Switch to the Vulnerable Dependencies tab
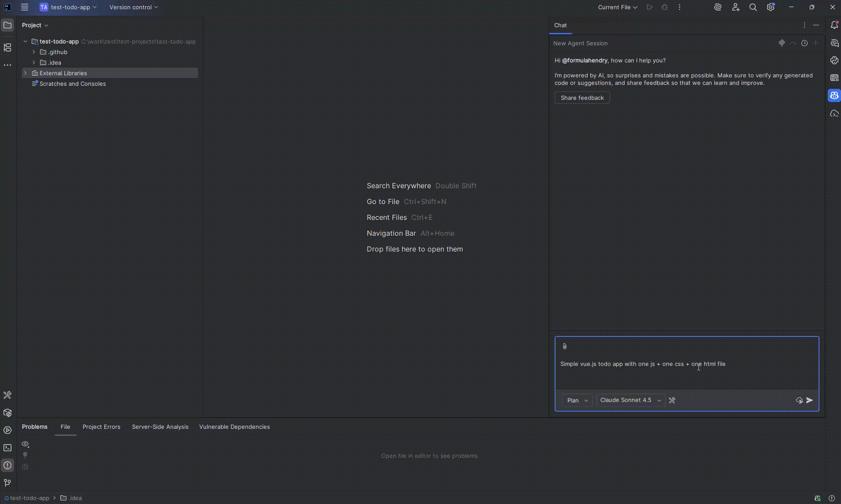Viewport: 841px width, 504px height. 234,427
